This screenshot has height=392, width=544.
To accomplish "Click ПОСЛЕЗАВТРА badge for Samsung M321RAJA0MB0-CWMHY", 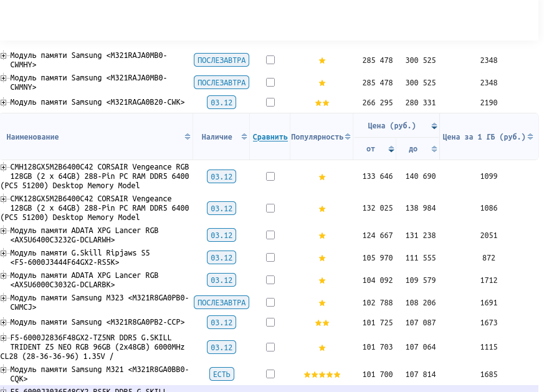I will [221, 60].
